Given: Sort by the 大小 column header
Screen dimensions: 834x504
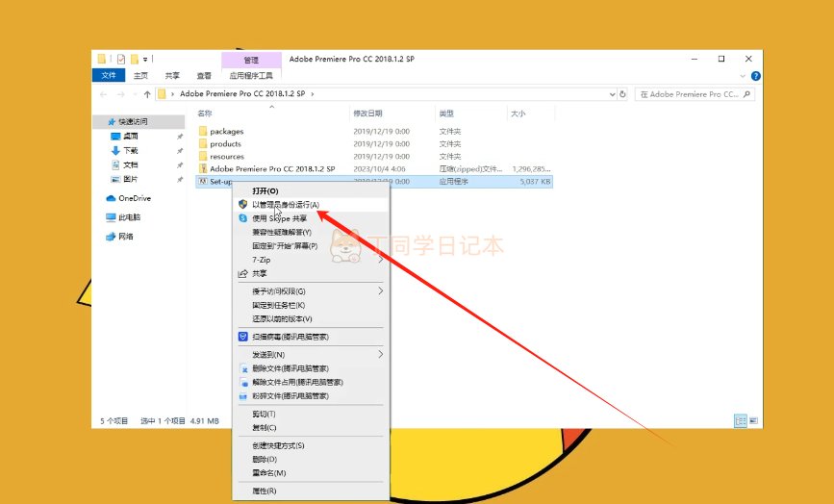Looking at the screenshot, I should point(518,113).
